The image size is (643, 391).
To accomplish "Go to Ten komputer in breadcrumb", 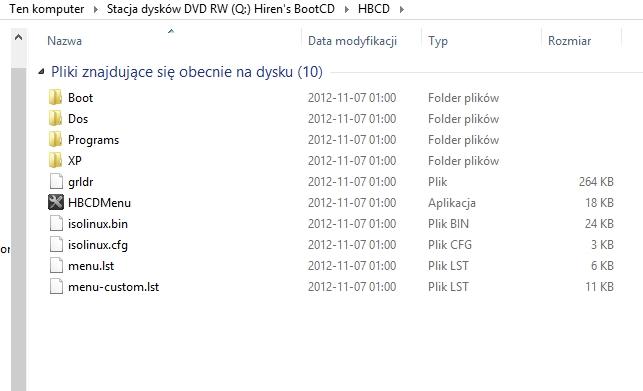I will (46, 9).
